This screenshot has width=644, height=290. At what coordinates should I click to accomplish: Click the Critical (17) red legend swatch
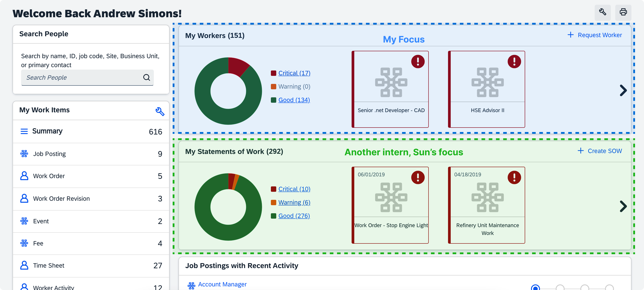(x=274, y=73)
